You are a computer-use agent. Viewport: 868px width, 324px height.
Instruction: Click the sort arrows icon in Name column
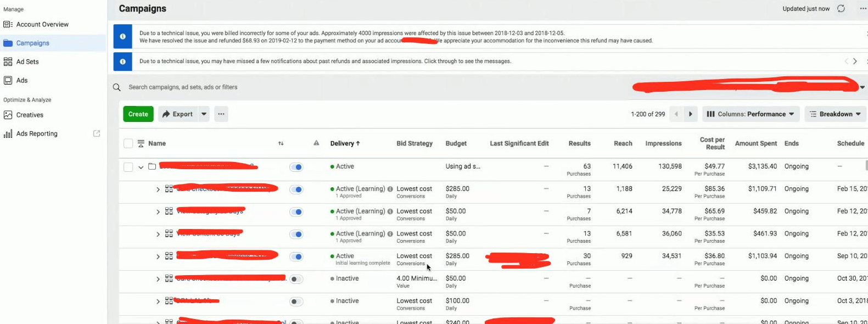click(x=281, y=144)
